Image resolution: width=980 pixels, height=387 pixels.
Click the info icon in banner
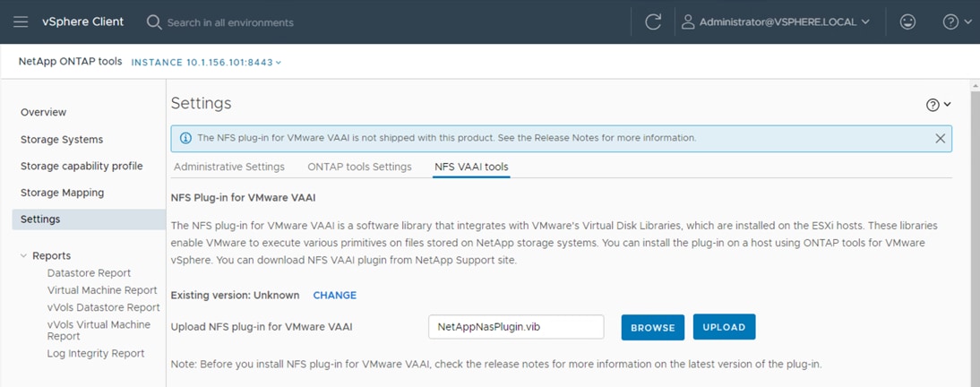[185, 138]
